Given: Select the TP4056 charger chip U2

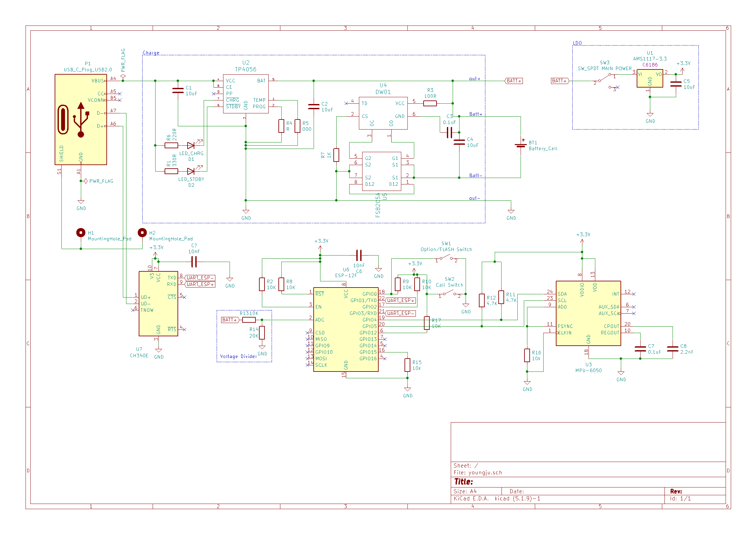Looking at the screenshot, I should tap(246, 94).
